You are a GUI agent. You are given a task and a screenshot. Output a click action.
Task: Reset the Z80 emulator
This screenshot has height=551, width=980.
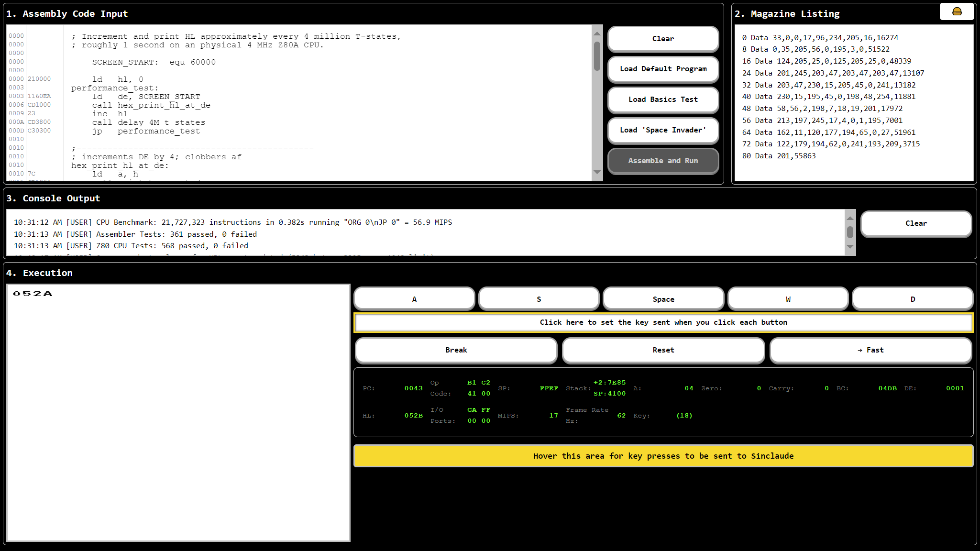(x=663, y=350)
